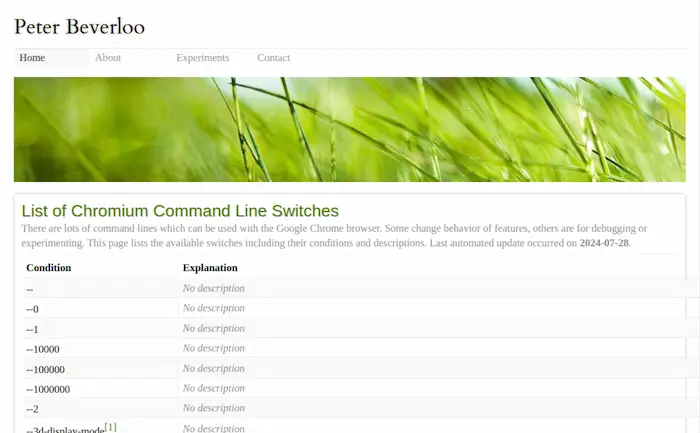Click the No description text for --10000
Viewport: 700px width, 433px height.
click(213, 348)
